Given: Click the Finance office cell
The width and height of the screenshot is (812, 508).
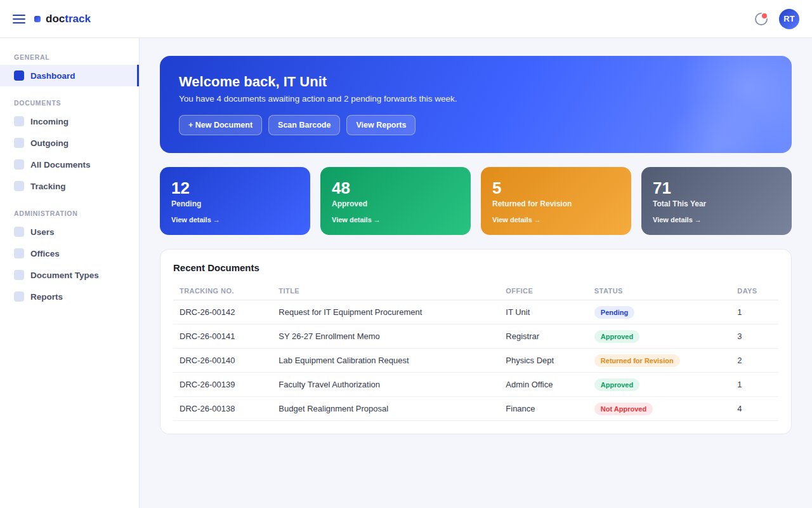Looking at the screenshot, I should (x=520, y=409).
